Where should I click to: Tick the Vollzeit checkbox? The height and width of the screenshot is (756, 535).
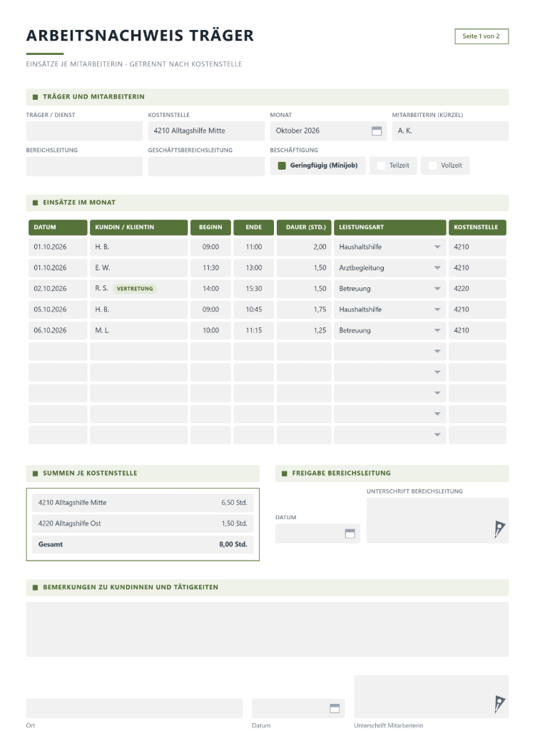pos(432,165)
